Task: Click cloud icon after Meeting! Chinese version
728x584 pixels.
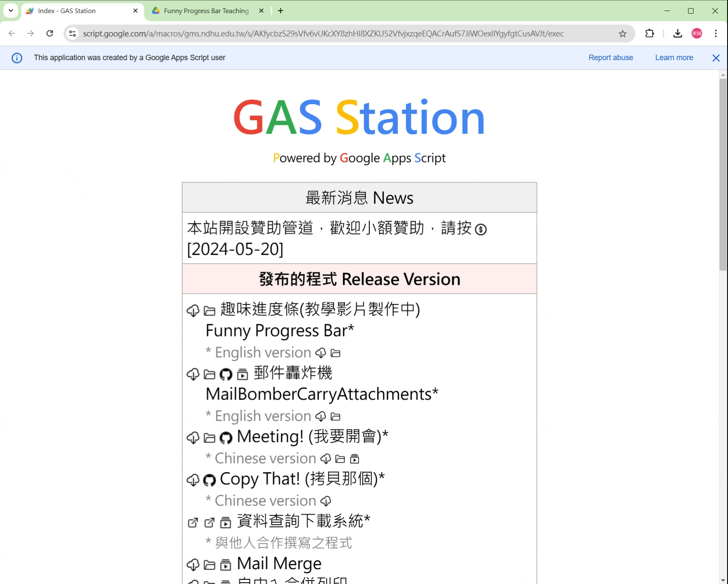Action: (325, 459)
